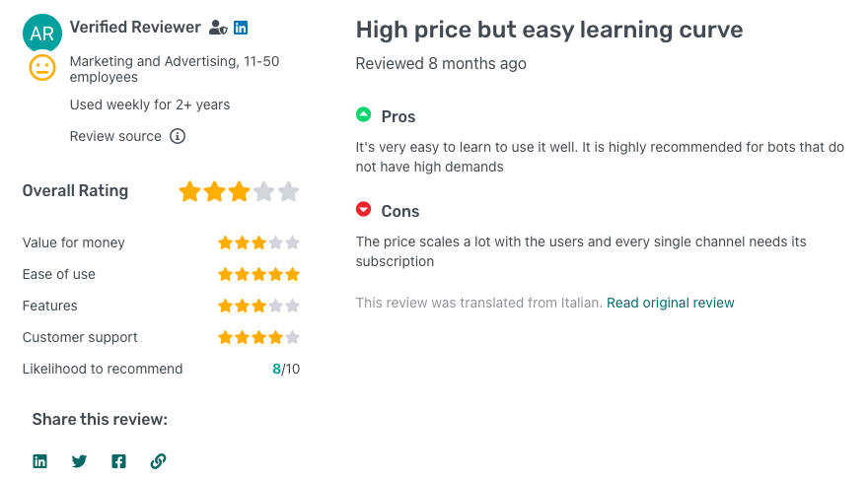Click the verified user badge icon
868x480 pixels.
218,29
